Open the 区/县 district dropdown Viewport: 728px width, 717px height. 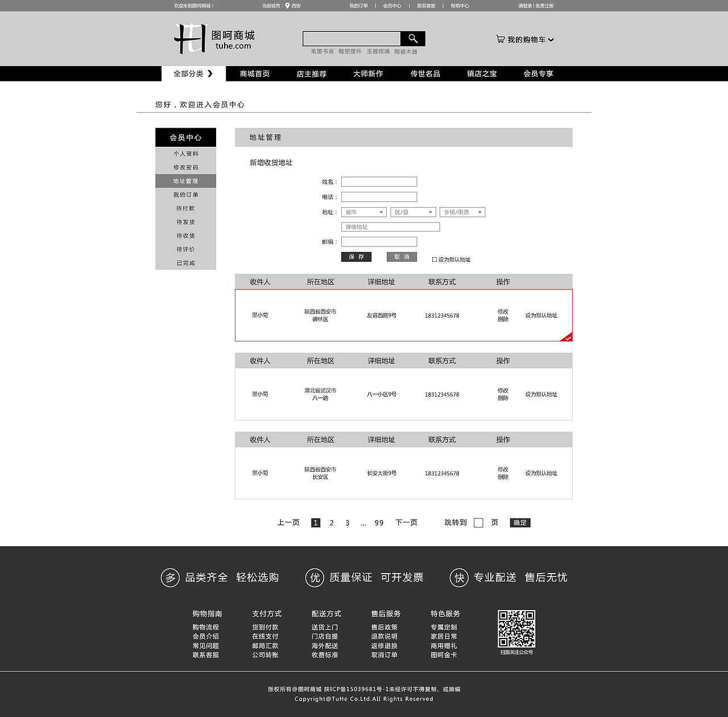click(413, 212)
